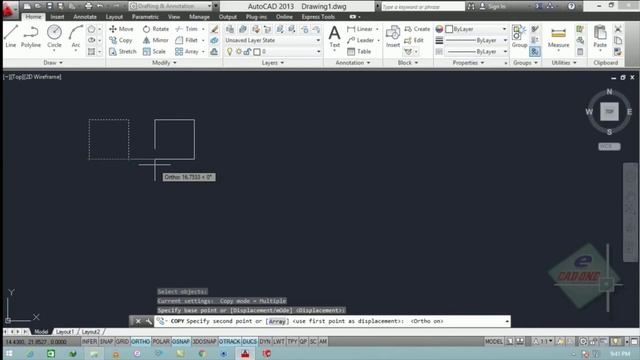Open the Express Tools tab
640x360 pixels.
(318, 17)
